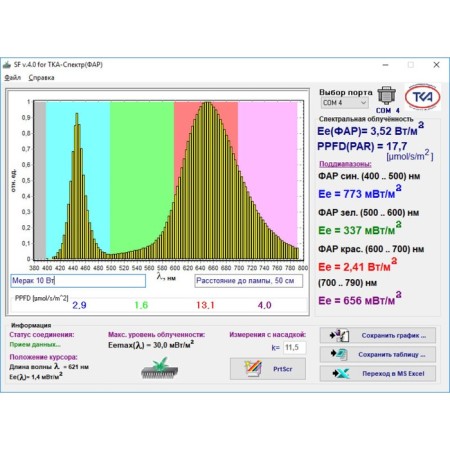
Task: Open the Справка menu
Action: click(41, 78)
